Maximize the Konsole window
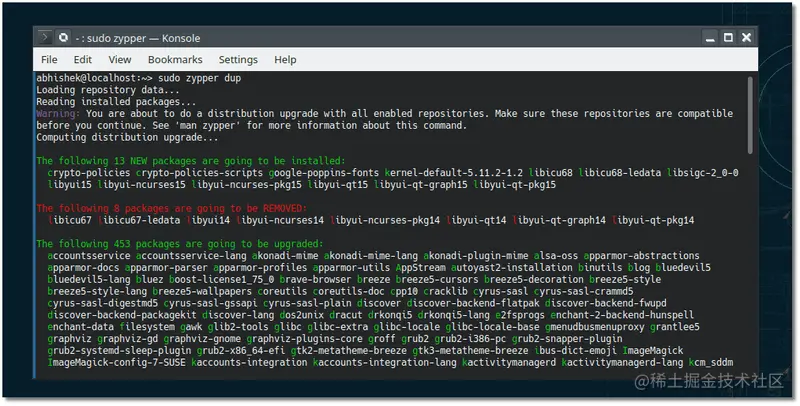Screen dimensions: 800x406 (x=728, y=38)
